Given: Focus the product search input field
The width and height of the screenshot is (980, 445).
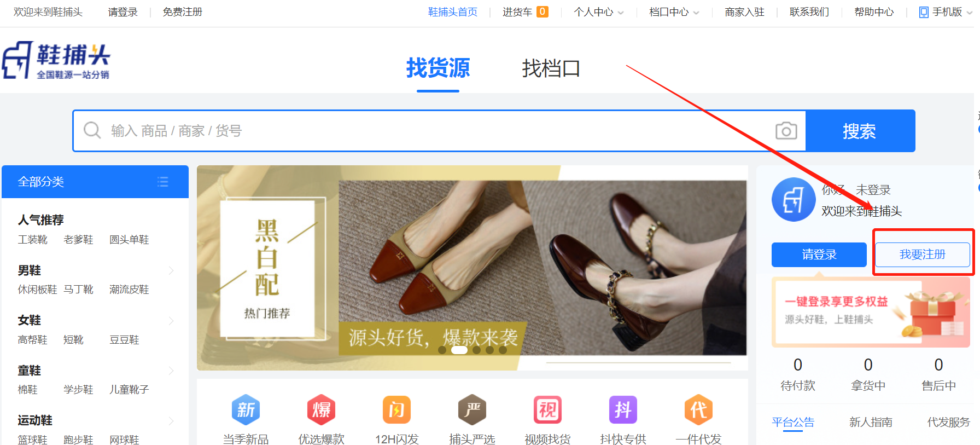Looking at the screenshot, I should click(x=427, y=131).
